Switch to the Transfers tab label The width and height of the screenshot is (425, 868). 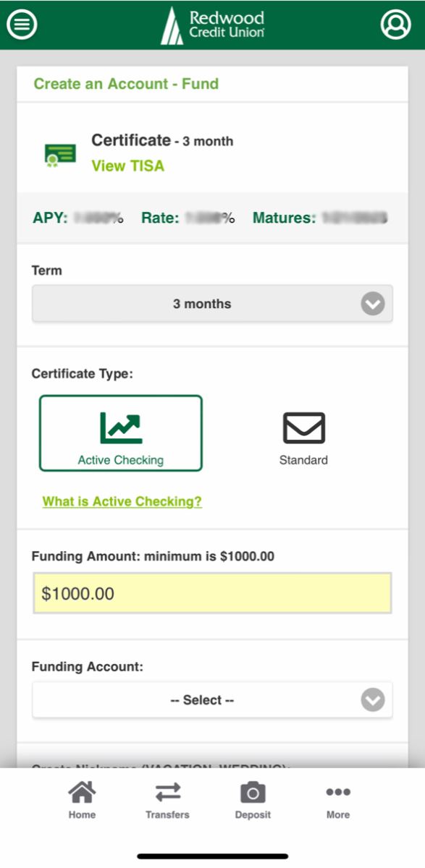167,814
